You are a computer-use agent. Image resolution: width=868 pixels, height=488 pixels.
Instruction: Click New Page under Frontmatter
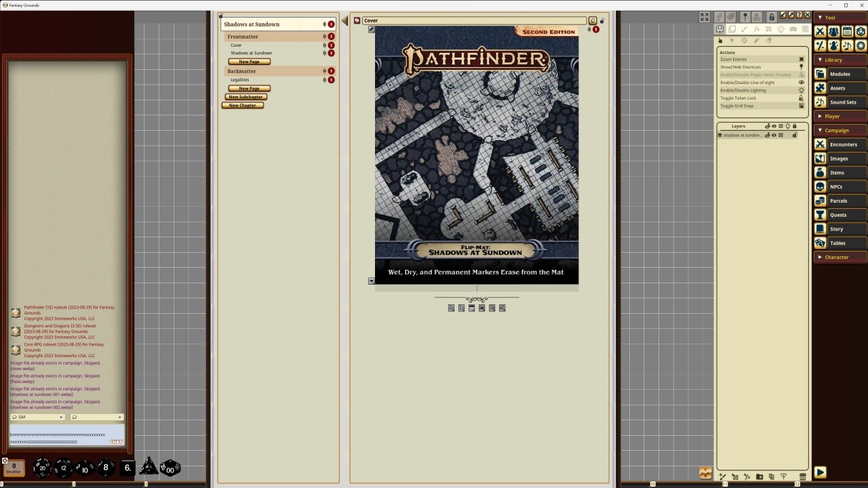pos(249,61)
